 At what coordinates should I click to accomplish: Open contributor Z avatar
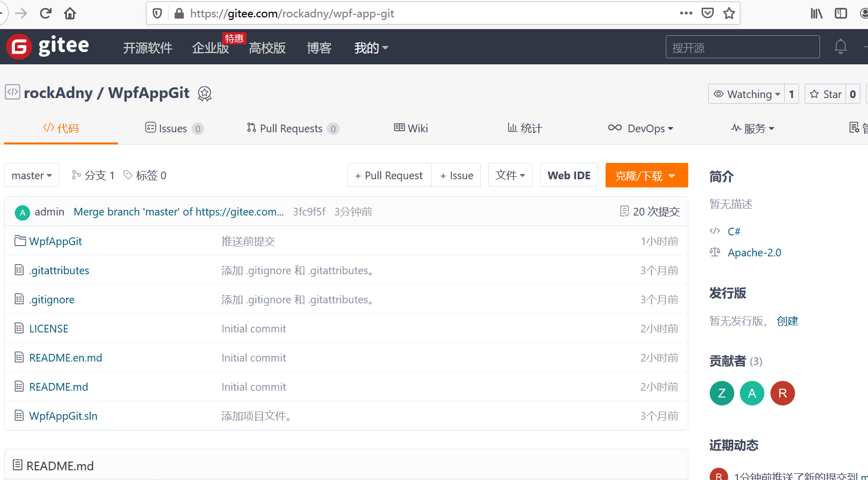[722, 393]
